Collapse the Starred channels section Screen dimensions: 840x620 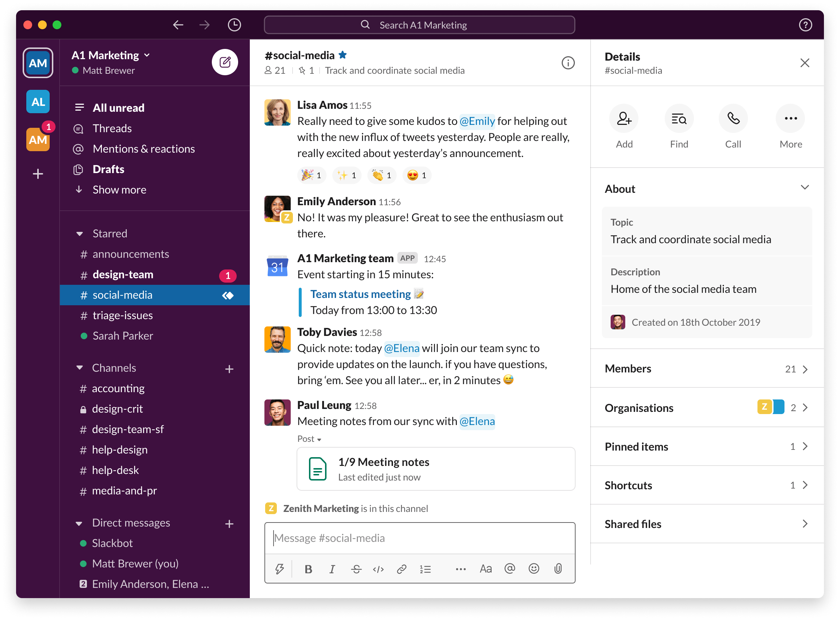[80, 233]
